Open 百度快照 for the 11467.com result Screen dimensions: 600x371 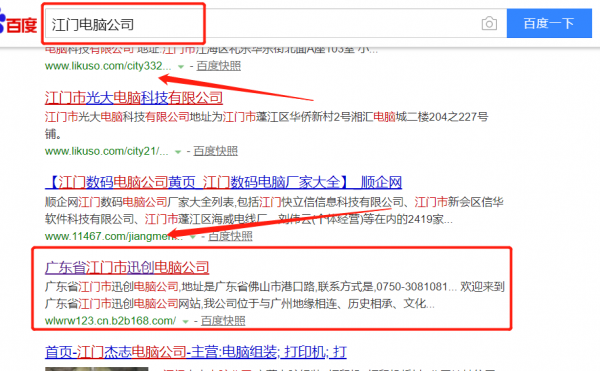230,236
